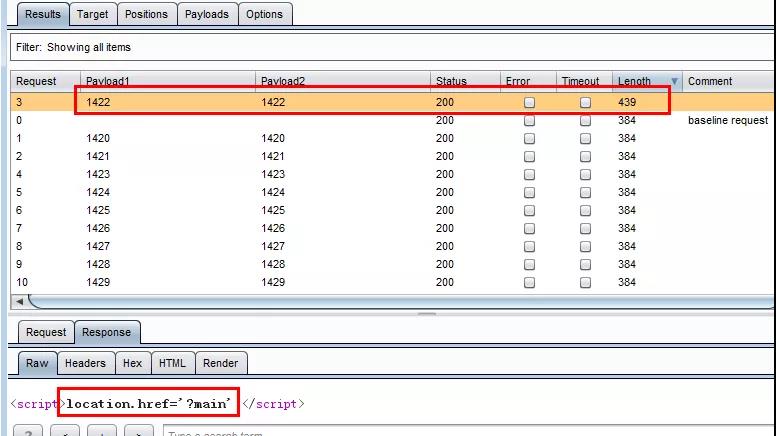Click the help question mark button
The width and height of the screenshot is (776, 436).
pos(28,431)
